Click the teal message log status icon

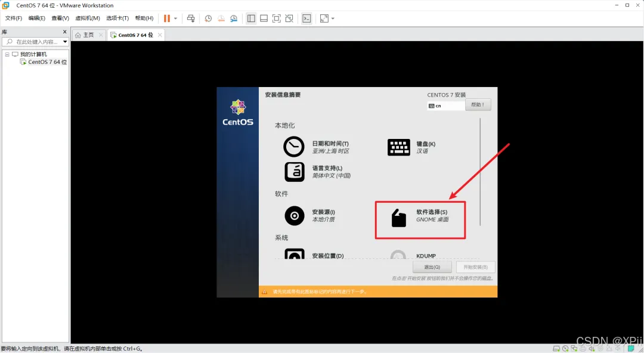(x=631, y=348)
